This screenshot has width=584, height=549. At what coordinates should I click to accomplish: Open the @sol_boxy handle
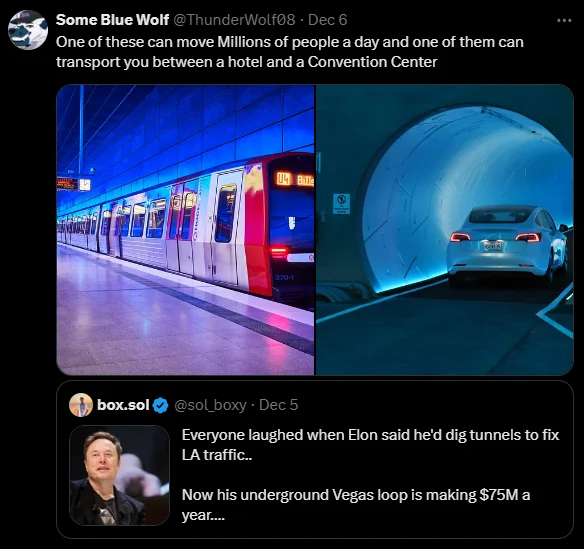coord(210,405)
